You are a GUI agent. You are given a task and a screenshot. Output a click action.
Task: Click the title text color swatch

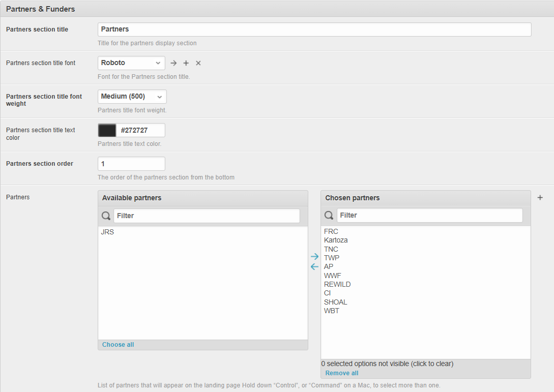107,130
